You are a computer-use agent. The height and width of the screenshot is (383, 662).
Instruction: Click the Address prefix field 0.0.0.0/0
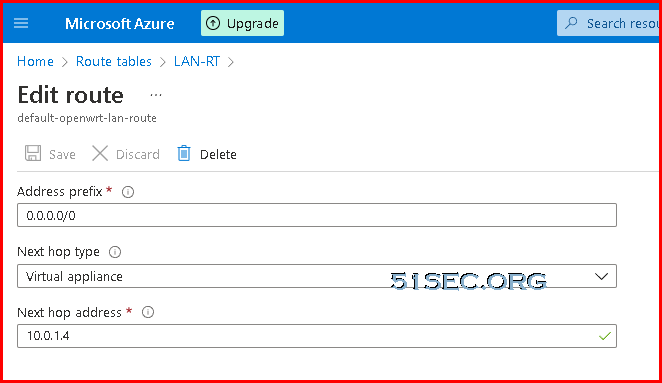[x=317, y=215]
